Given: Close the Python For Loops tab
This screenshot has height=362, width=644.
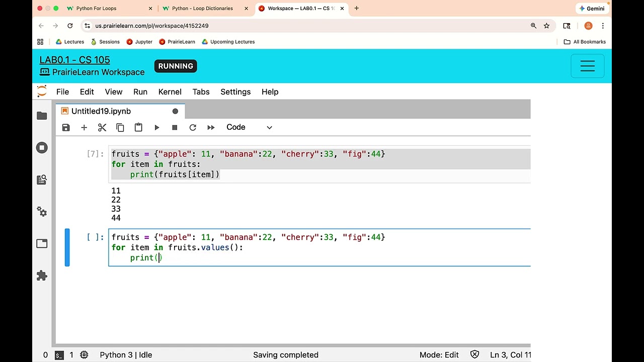Looking at the screenshot, I should (150, 9).
